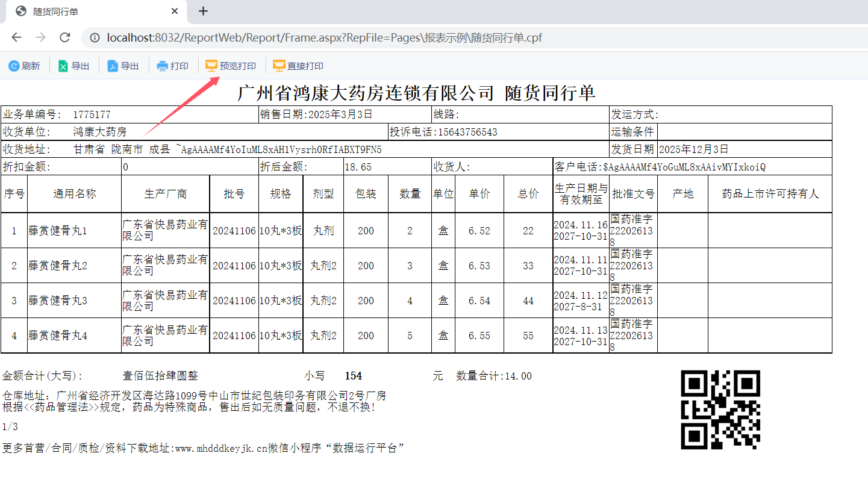The image size is (868, 503).
Task: Click the report title 随货同行单
Action: (550, 93)
